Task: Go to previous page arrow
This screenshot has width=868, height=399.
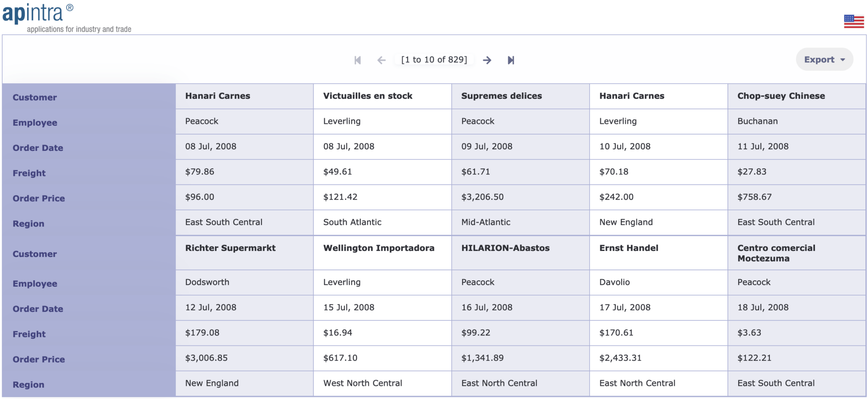Action: tap(381, 60)
